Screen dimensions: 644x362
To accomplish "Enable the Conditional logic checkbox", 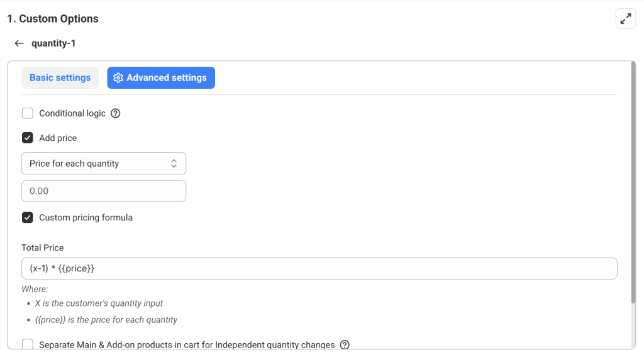I will pos(28,113).
